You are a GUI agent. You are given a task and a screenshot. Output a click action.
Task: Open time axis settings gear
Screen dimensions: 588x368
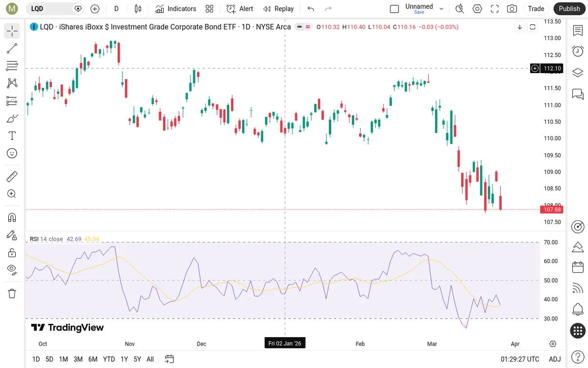click(x=553, y=344)
